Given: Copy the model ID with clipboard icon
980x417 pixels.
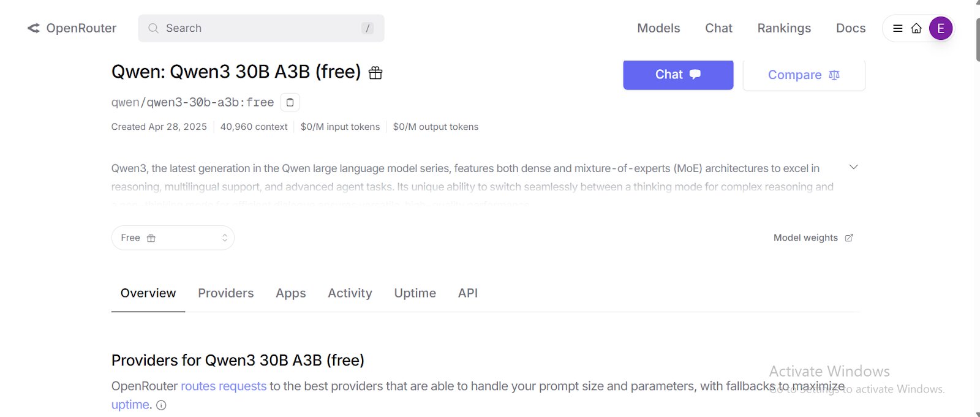Looking at the screenshot, I should [290, 102].
